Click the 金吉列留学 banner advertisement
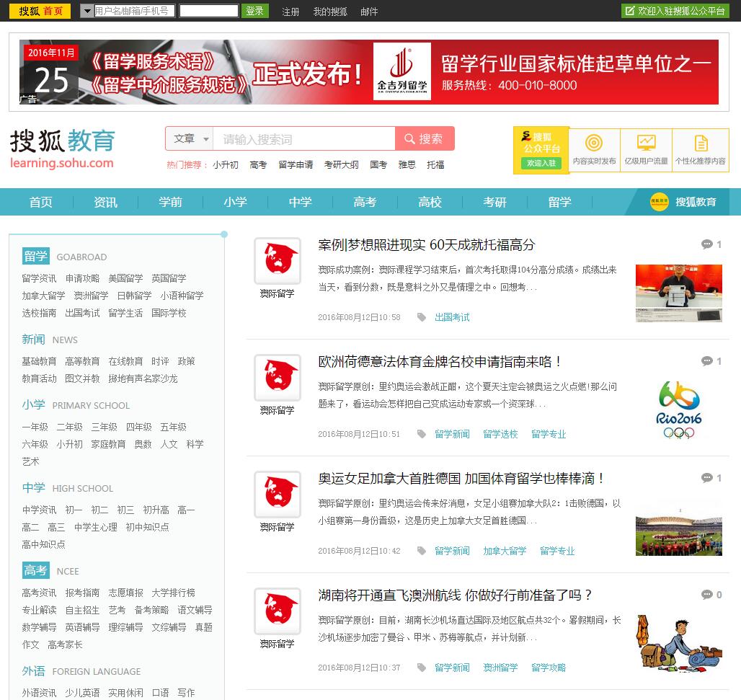741x700 pixels. click(368, 72)
